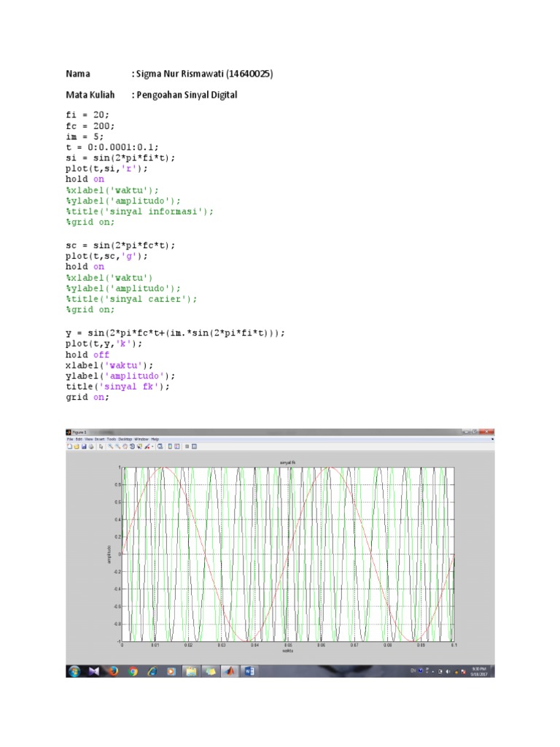
Task: Click the Open File folder icon
Action: click(x=76, y=446)
